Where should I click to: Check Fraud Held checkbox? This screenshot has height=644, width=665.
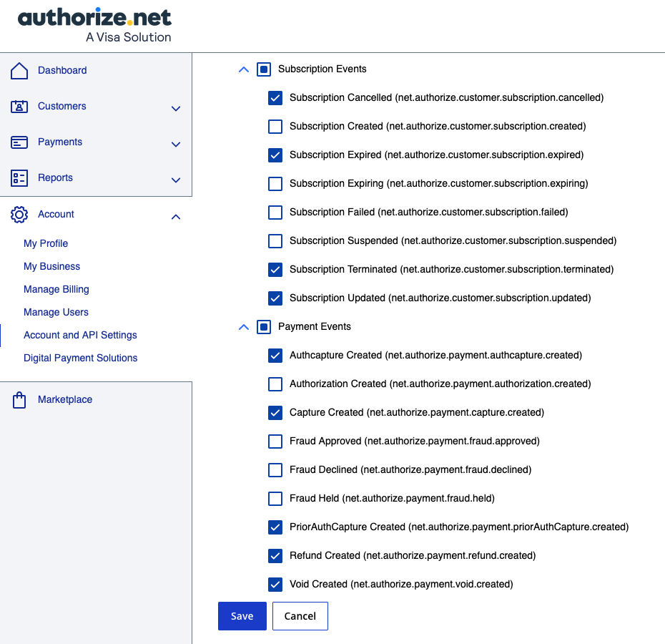click(275, 499)
